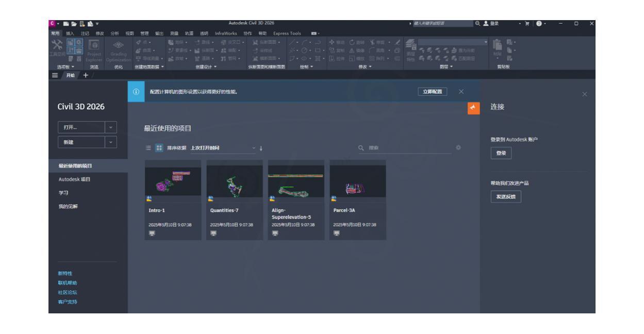Dismiss the graphics configuration banner
The height and width of the screenshot is (334, 644).
[461, 92]
